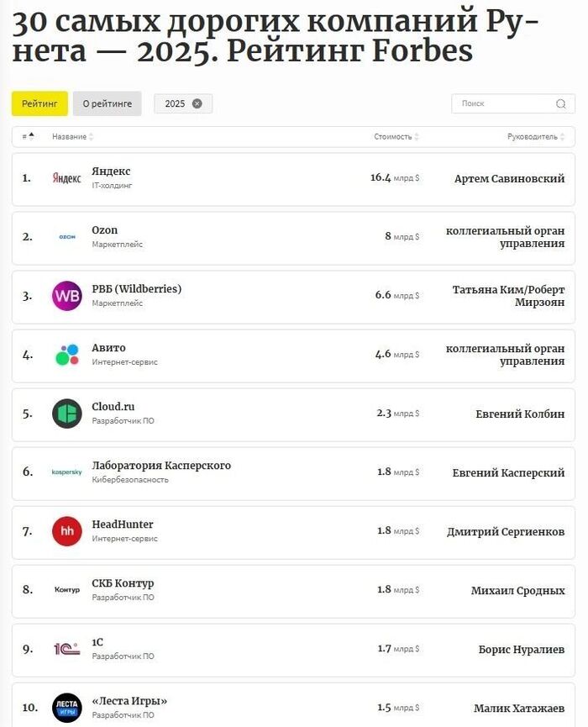The width and height of the screenshot is (588, 727).
Task: Sort by the Руководитель column
Action: (536, 137)
